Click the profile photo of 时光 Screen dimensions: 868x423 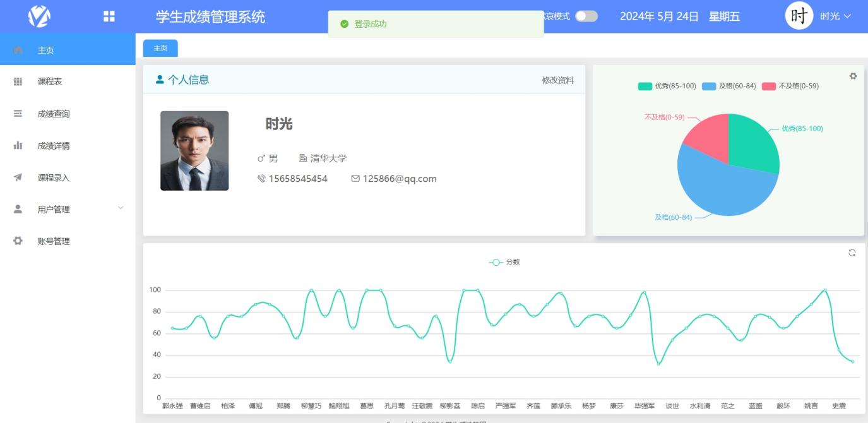click(194, 150)
